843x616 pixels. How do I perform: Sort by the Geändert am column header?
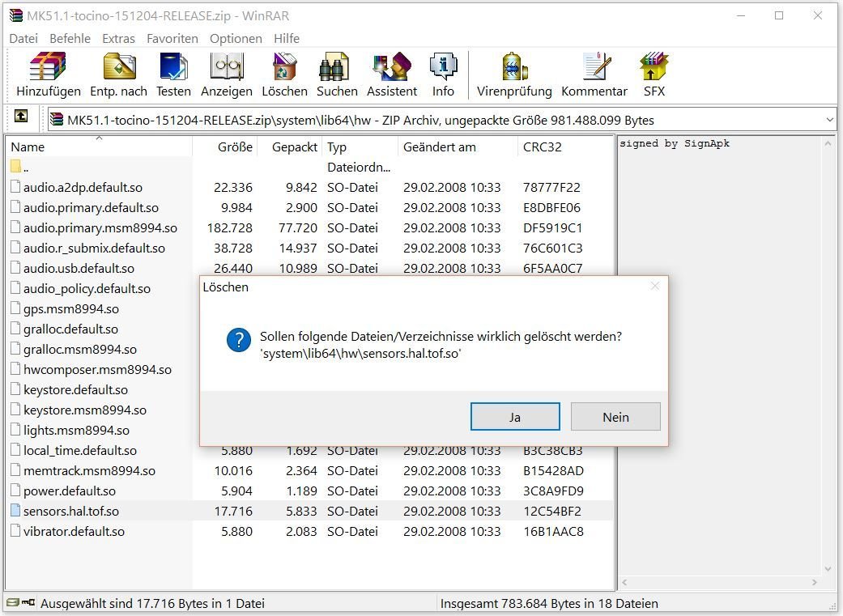tap(458, 147)
